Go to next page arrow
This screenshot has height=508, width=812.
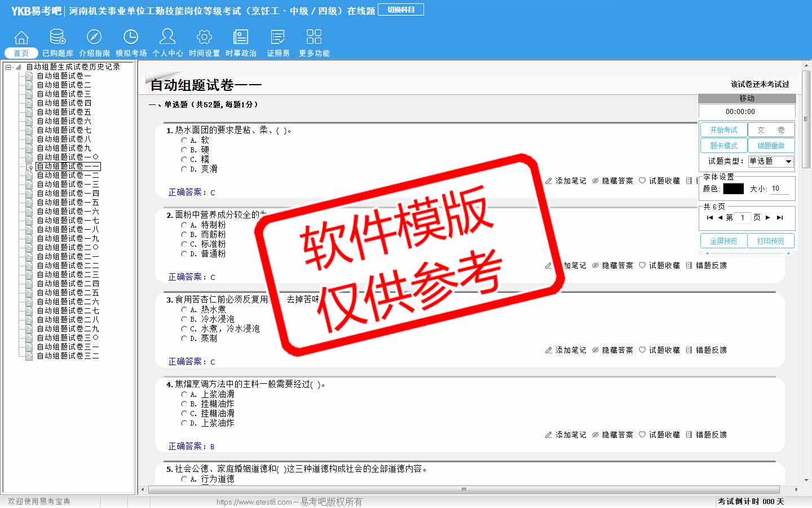coord(767,217)
